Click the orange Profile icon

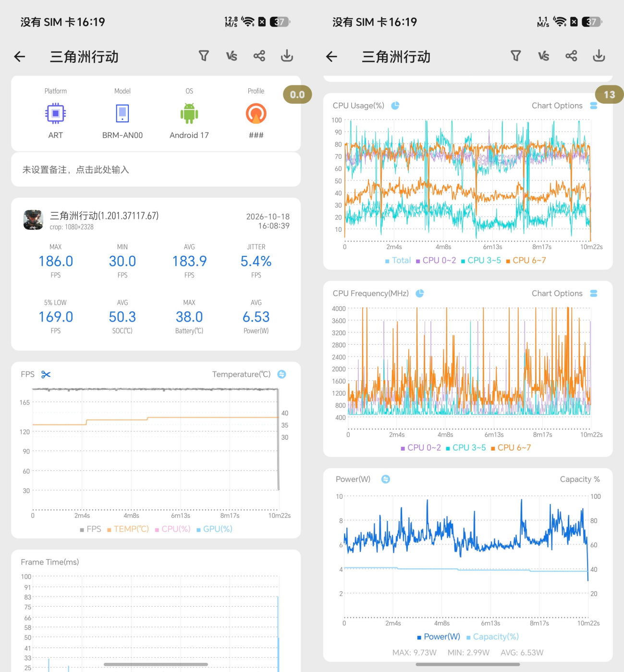256,114
